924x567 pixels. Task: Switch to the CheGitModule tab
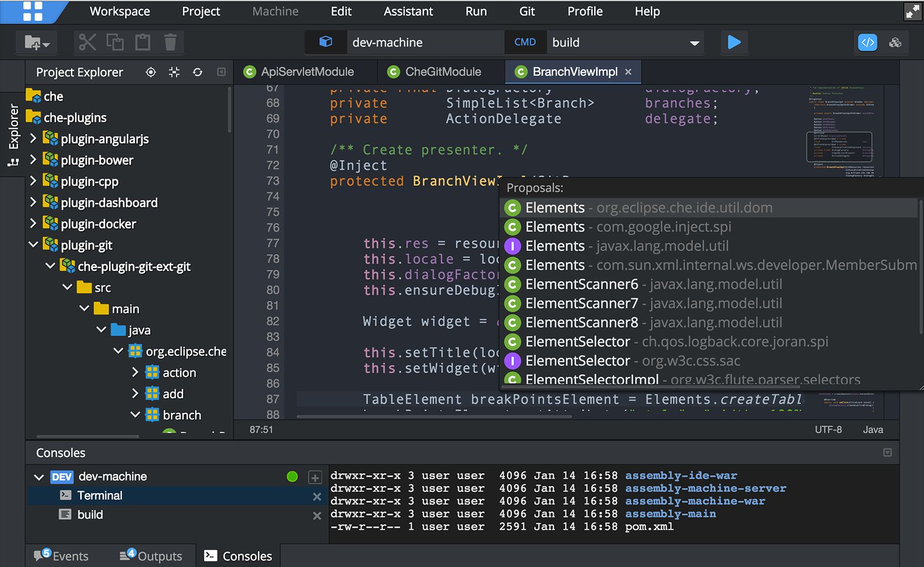pyautogui.click(x=442, y=72)
